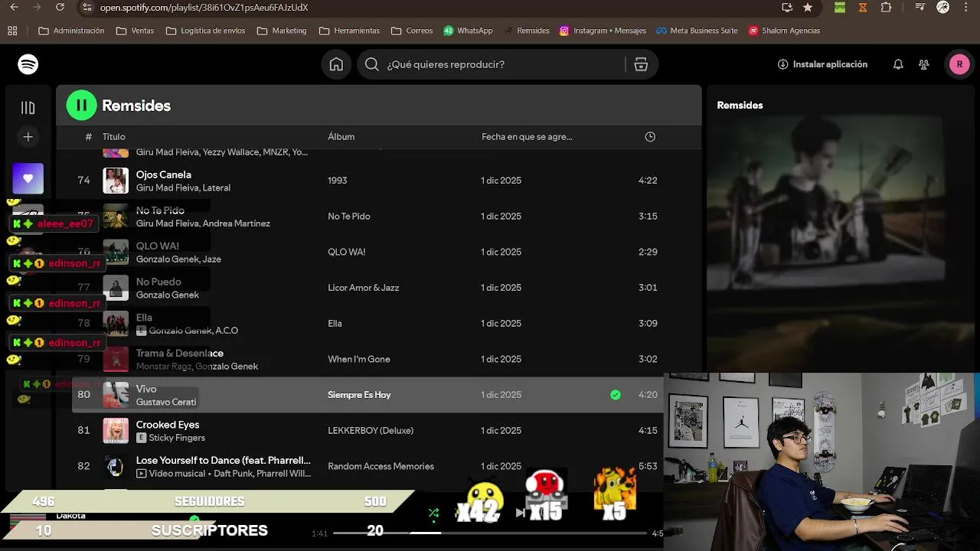Open Herramientas bookmark folder

click(349, 31)
